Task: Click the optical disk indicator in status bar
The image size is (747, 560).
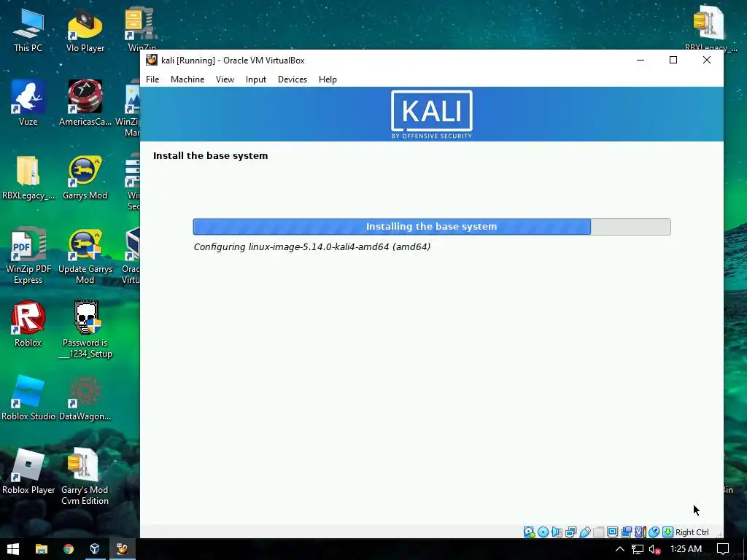Action: (543, 532)
